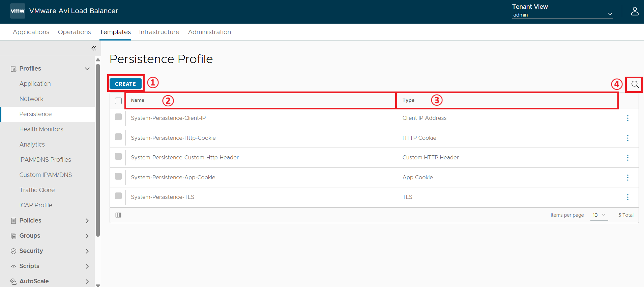Open the items per page dropdown

point(599,215)
